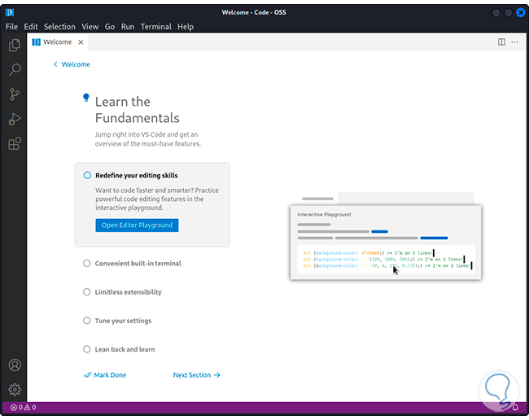The height and width of the screenshot is (420, 529).
Task: Open the editor More Actions ellipsis
Action: tap(514, 42)
